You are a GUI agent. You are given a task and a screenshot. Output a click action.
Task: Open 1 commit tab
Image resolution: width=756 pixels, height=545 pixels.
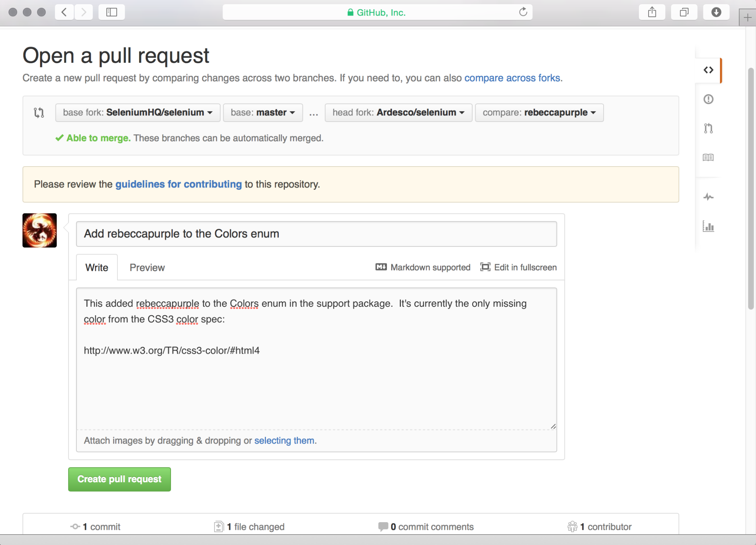pos(95,527)
